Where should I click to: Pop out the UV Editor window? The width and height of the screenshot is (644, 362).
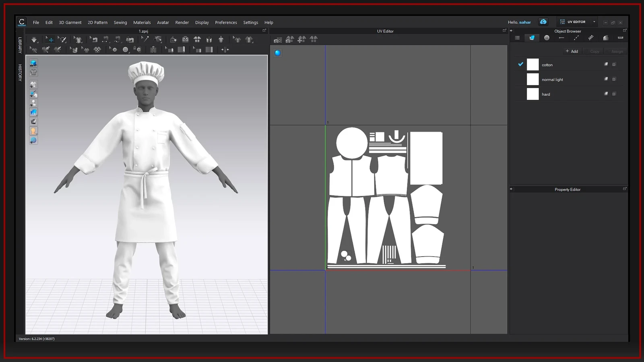tap(504, 31)
